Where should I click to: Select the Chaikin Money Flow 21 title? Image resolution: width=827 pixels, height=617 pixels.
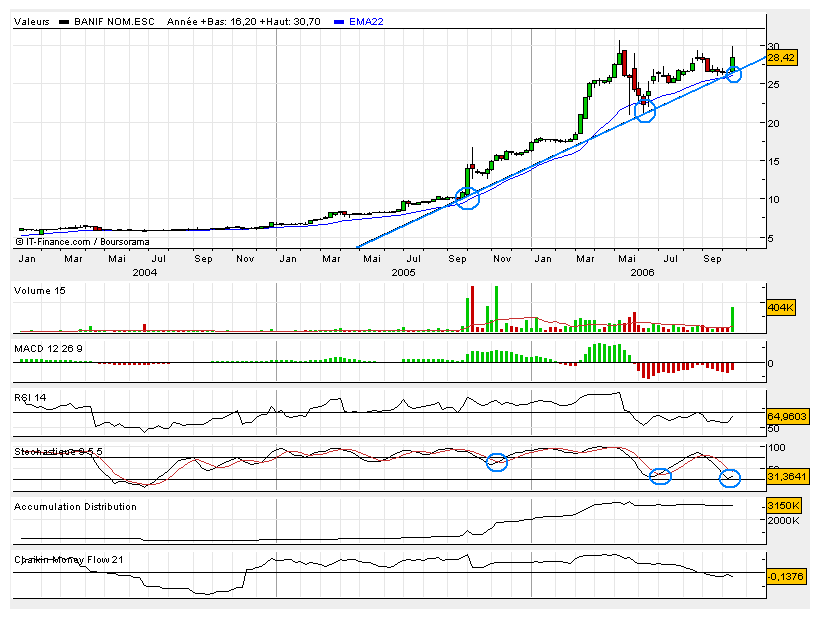pyautogui.click(x=69, y=560)
